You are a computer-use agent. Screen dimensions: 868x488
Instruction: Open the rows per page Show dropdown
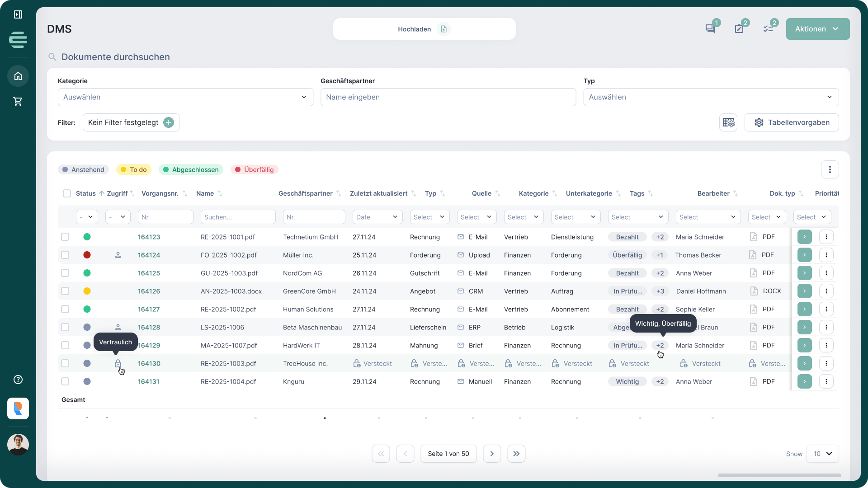pos(822,454)
